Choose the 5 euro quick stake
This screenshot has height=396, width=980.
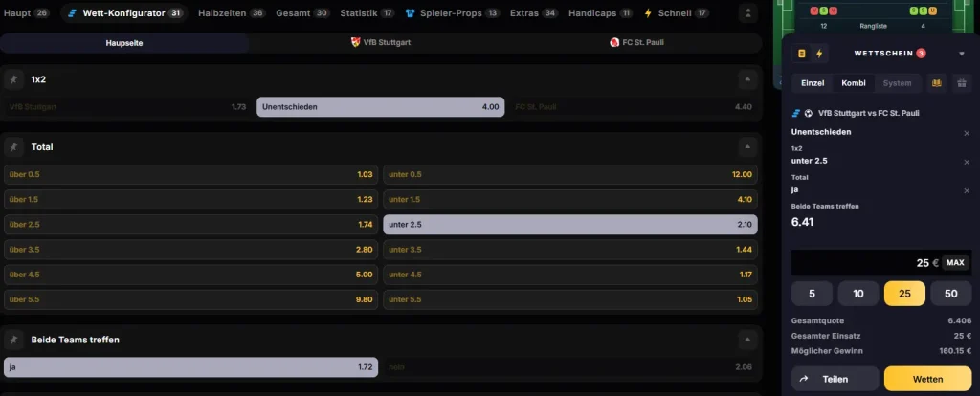(812, 294)
